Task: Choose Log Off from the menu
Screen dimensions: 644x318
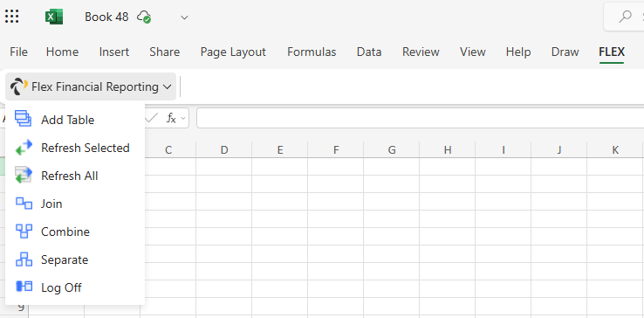Action: pyautogui.click(x=75, y=287)
